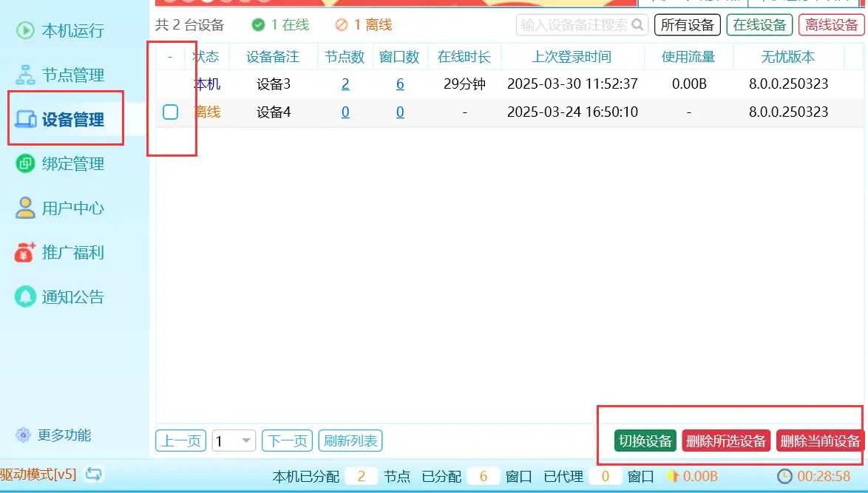Click the 绑定管理 sidebar icon

[x=25, y=163]
